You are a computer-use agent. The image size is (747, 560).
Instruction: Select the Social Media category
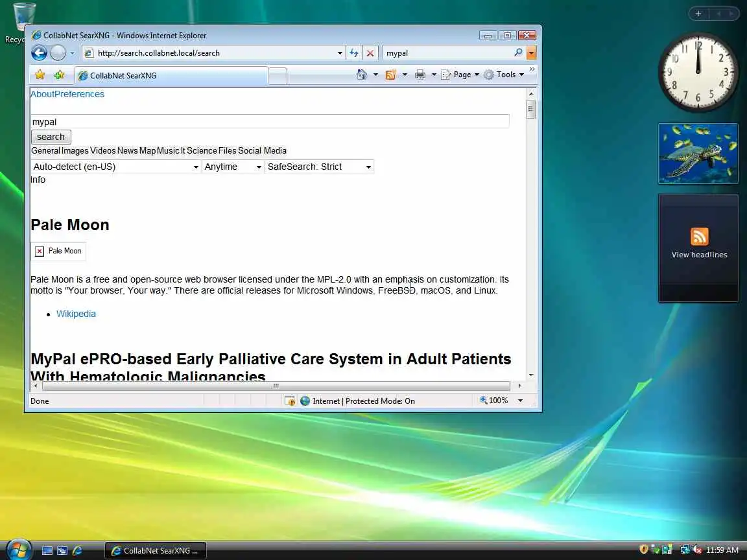click(262, 151)
